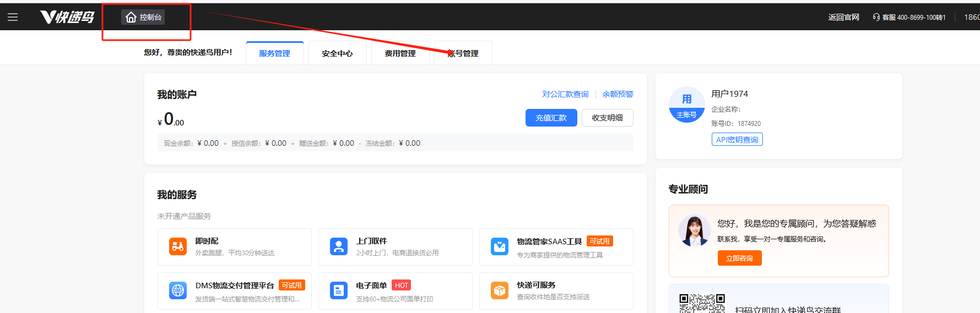Open the hamburger menu icon
This screenshot has height=313, width=980.
tap(13, 17)
